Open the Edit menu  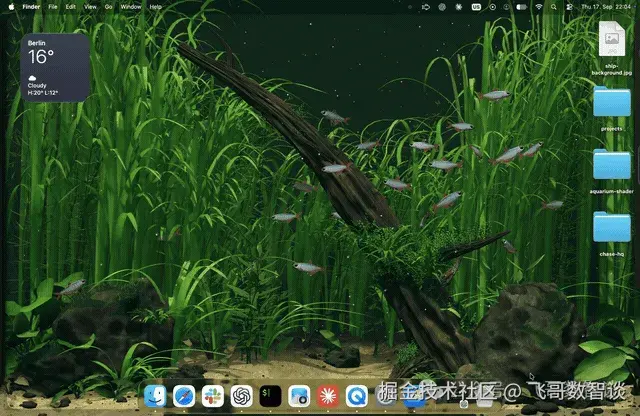click(71, 7)
